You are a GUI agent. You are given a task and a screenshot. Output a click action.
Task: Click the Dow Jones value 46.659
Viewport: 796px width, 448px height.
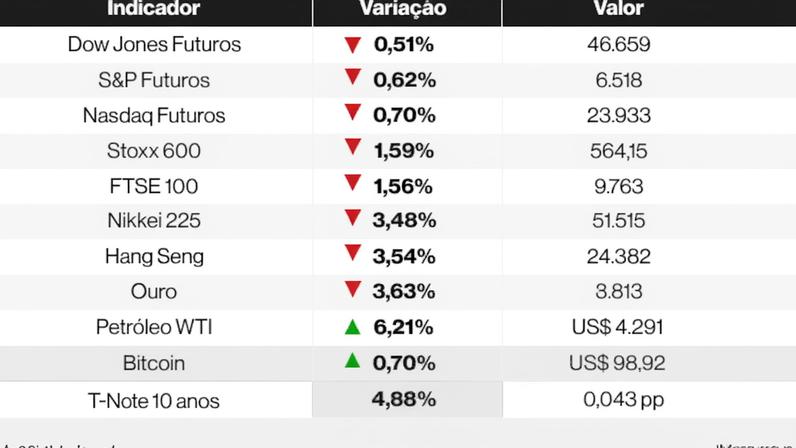tap(617, 45)
